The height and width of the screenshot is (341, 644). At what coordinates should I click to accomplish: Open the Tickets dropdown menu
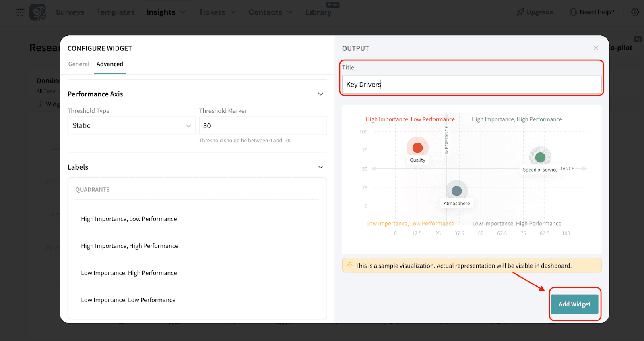click(217, 12)
